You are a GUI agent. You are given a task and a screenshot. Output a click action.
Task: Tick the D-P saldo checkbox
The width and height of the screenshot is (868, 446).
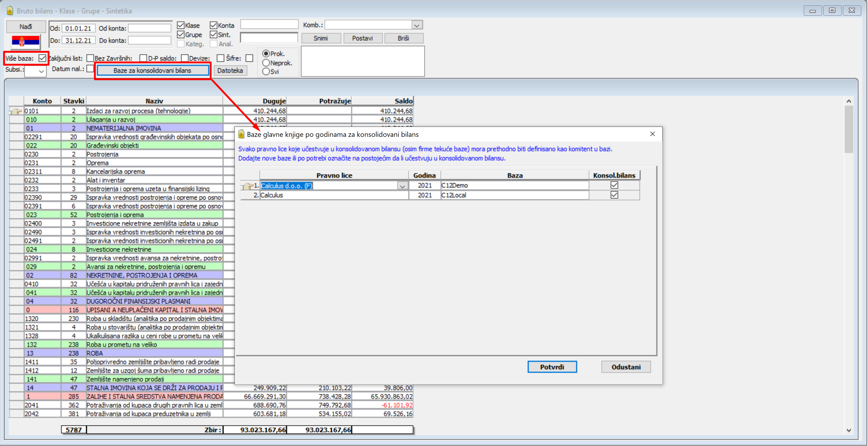point(184,58)
